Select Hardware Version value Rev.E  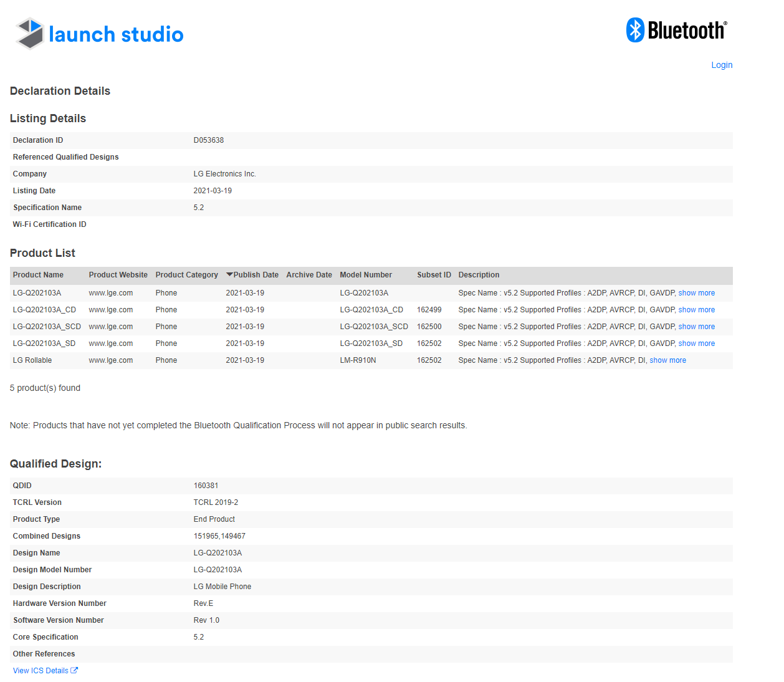pyautogui.click(x=204, y=603)
